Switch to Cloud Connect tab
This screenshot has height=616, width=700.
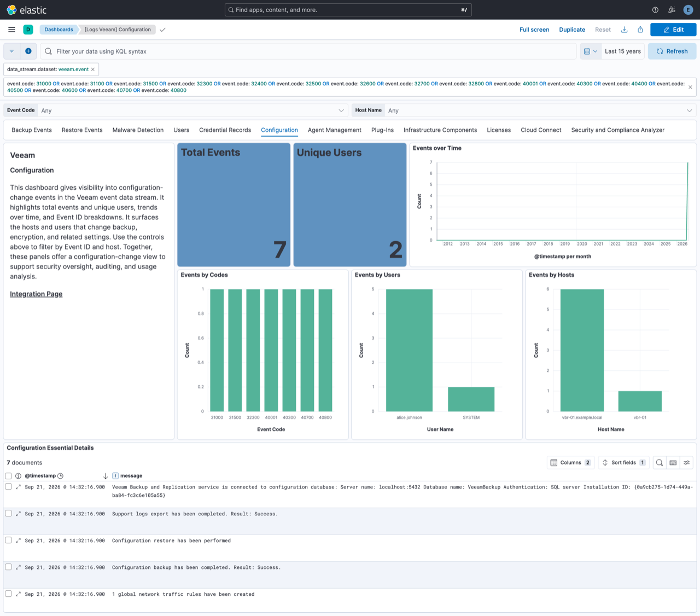(541, 130)
